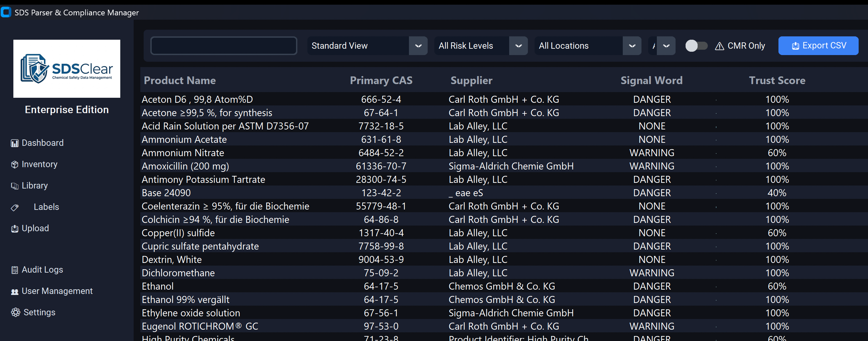Click the User Management people icon
This screenshot has width=868, height=341.
(14, 292)
